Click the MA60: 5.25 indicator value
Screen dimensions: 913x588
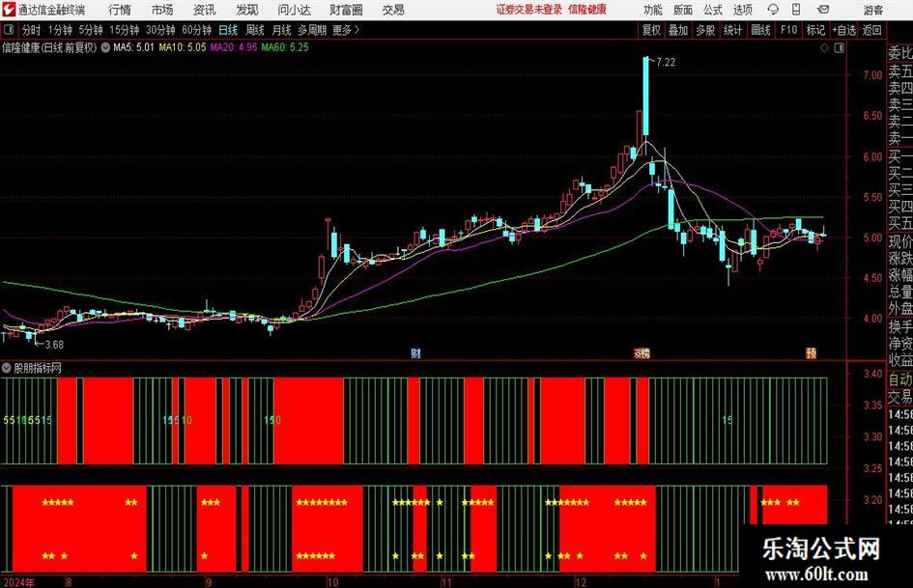coord(285,47)
